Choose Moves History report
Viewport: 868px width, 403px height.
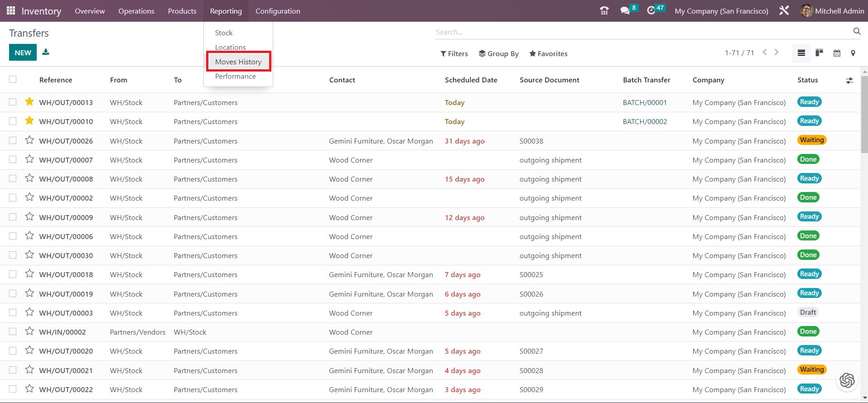[238, 62]
